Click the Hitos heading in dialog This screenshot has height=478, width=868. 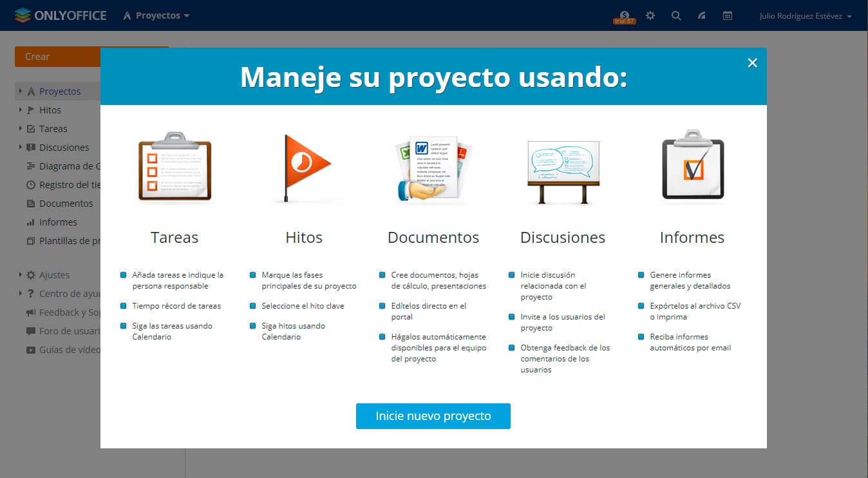pos(304,237)
